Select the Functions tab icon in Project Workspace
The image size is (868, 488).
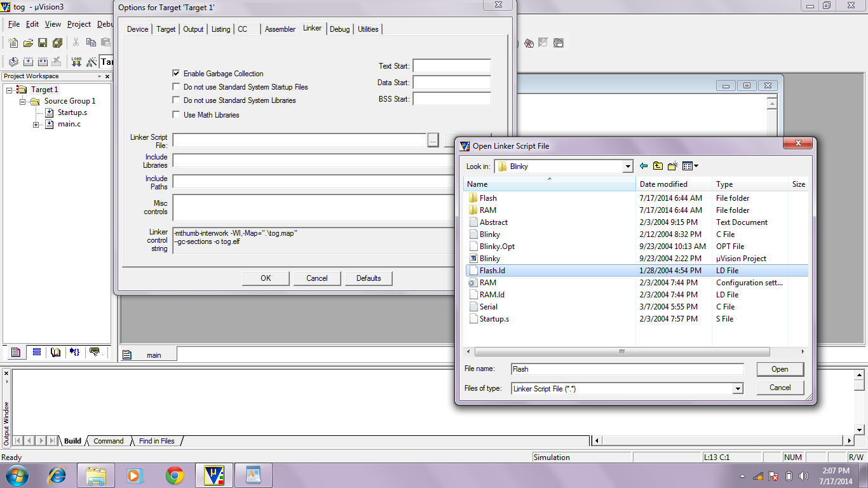(76, 352)
